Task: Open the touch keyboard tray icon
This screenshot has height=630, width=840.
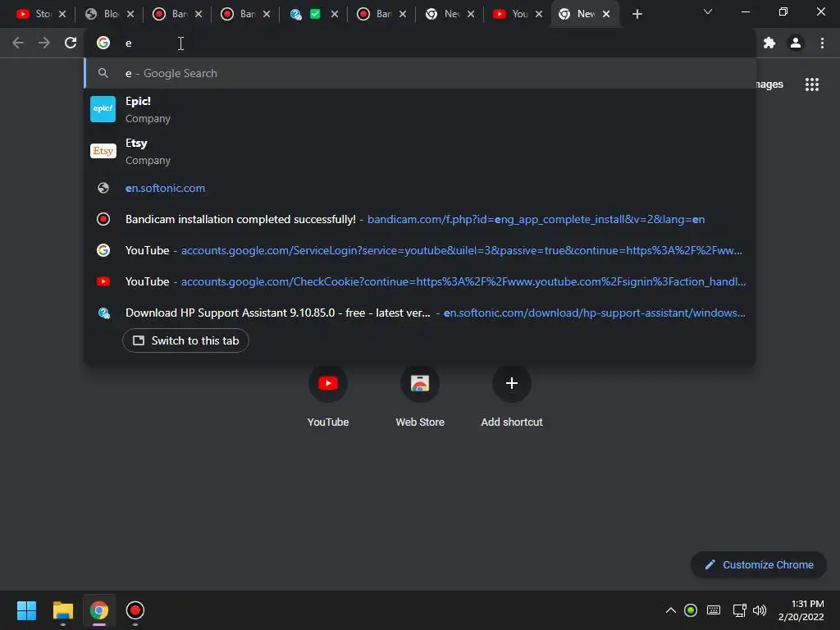Action: (714, 610)
